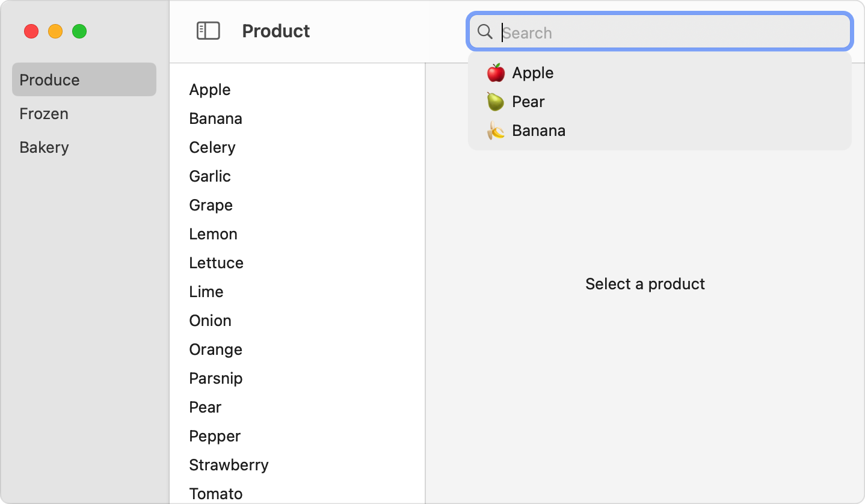This screenshot has height=504, width=865.
Task: Toggle the sidebar using the toolbar icon
Action: (x=208, y=31)
